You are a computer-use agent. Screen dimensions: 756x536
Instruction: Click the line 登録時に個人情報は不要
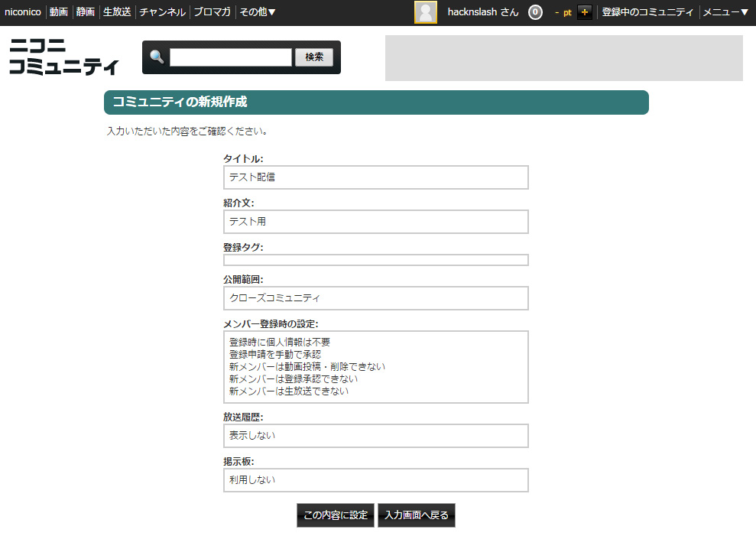coord(280,342)
